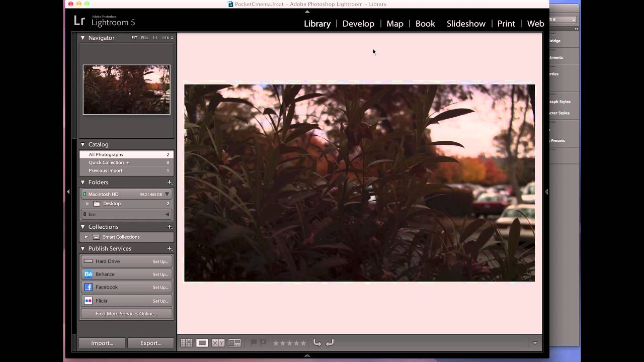Click the bm volume row
This screenshot has width=644, height=362.
[x=126, y=215]
